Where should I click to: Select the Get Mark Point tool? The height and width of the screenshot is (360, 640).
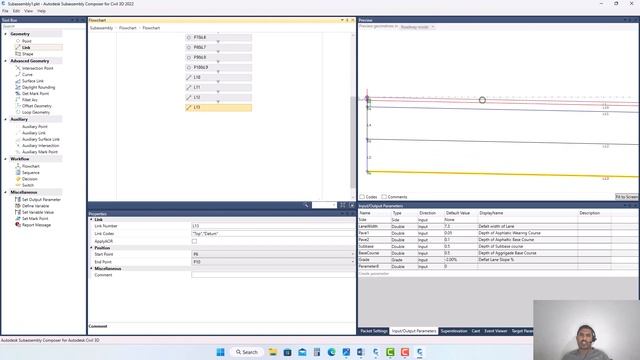click(x=36, y=93)
